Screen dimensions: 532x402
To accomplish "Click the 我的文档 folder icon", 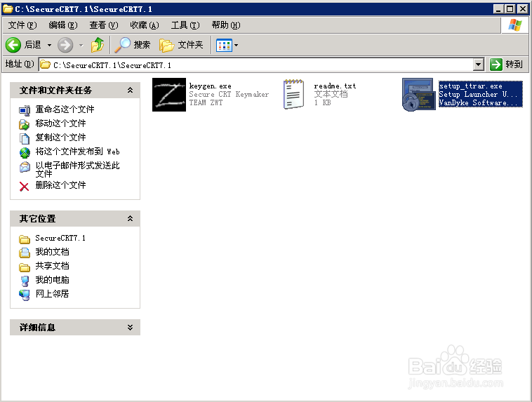I will click(x=25, y=253).
